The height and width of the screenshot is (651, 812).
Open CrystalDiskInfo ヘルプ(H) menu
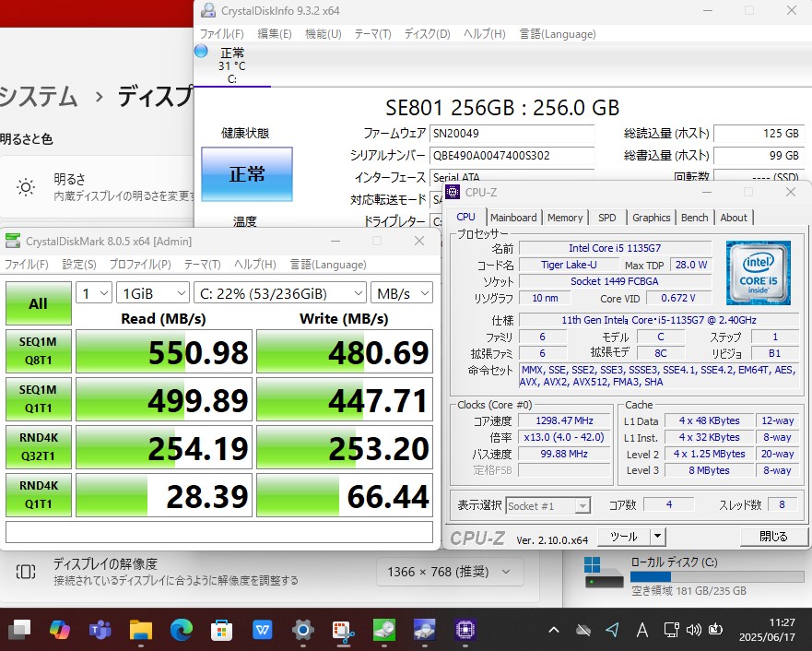coord(484,34)
